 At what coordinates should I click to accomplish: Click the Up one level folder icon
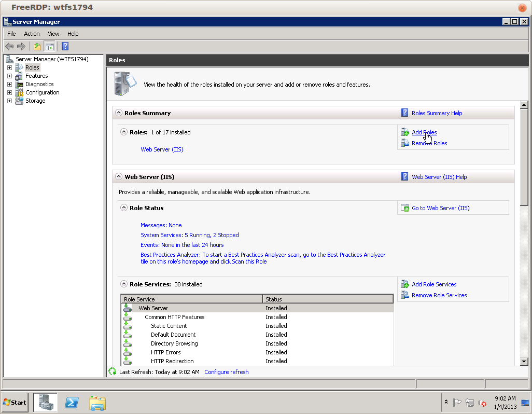point(37,46)
